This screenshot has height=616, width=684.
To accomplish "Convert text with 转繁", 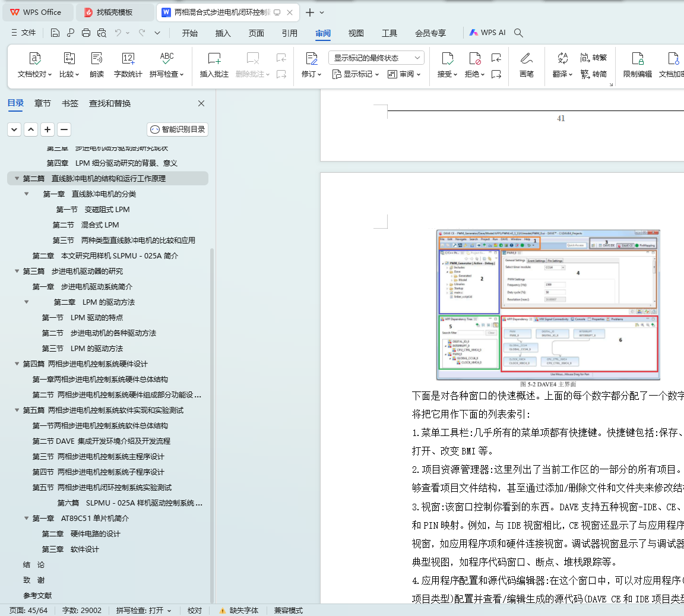I will pyautogui.click(x=593, y=58).
